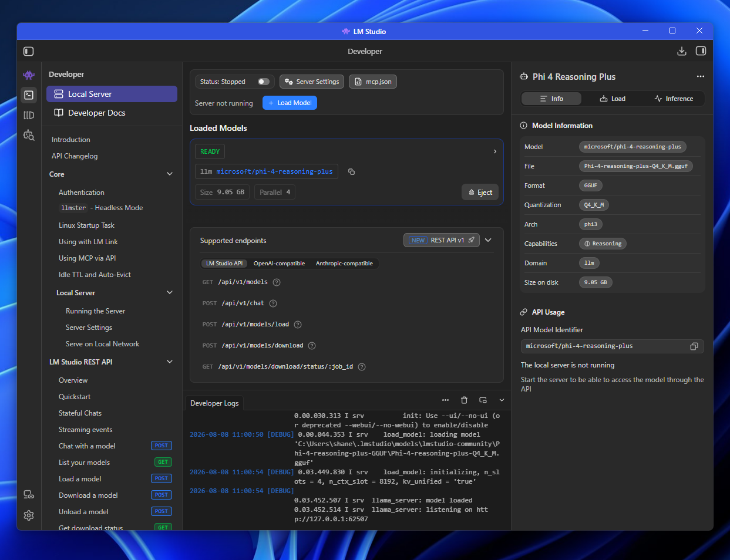Switch to OpenAI-compatible endpoints tab
Viewport: 730px width, 560px height.
(279, 264)
